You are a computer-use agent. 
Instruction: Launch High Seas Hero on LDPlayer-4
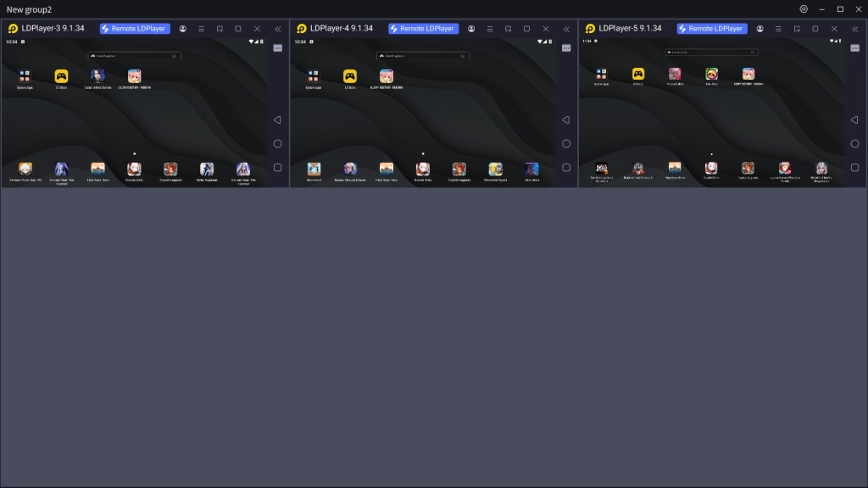(x=387, y=169)
